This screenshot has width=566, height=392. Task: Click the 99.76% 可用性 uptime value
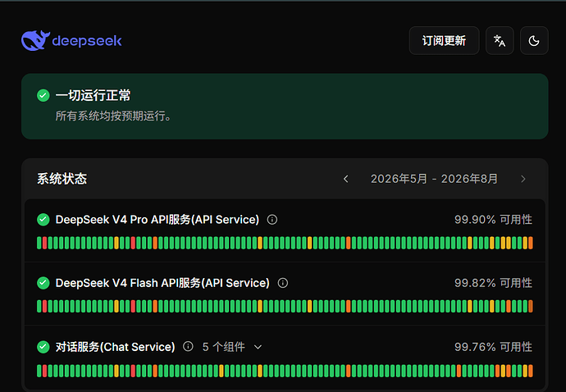[493, 347]
